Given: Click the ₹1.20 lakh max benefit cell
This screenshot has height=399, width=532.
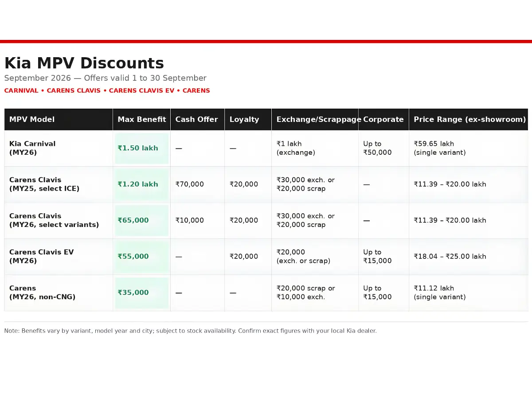Looking at the screenshot, I should 141,184.
